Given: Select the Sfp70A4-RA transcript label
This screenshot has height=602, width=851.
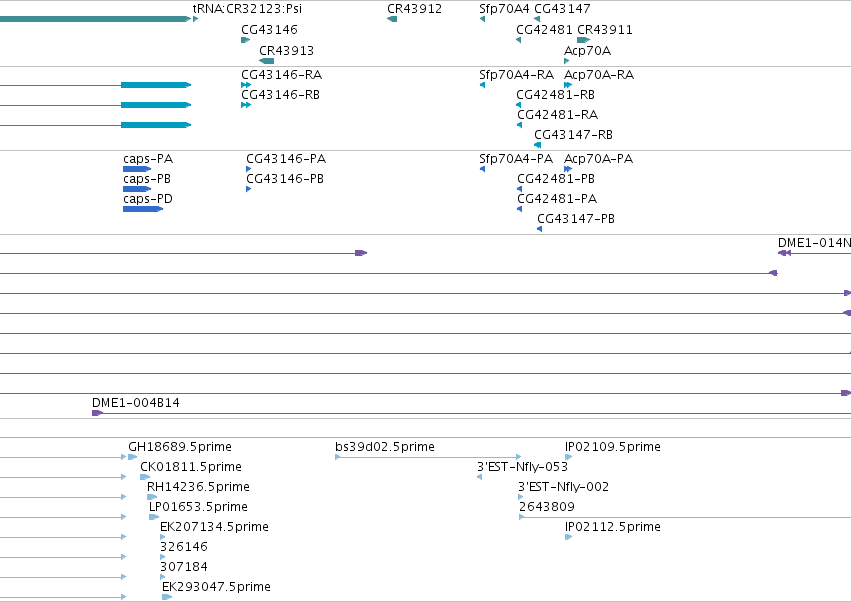Looking at the screenshot, I should (x=516, y=74).
